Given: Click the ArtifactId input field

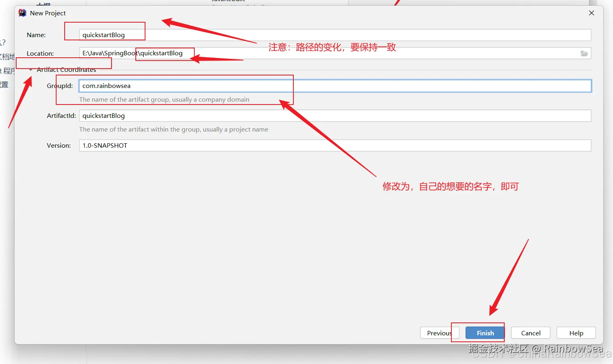Looking at the screenshot, I should pos(335,116).
